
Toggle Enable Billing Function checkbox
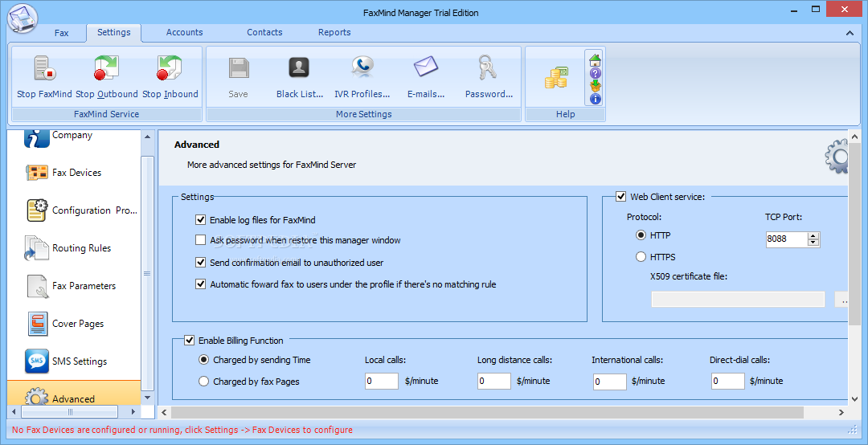190,341
